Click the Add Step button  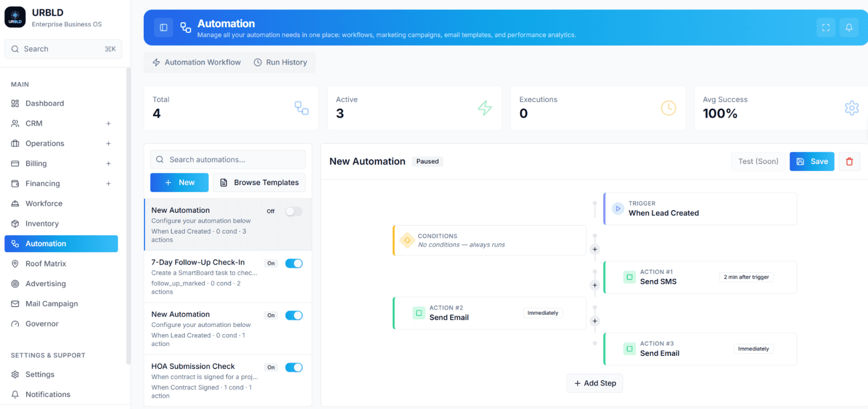(x=595, y=383)
